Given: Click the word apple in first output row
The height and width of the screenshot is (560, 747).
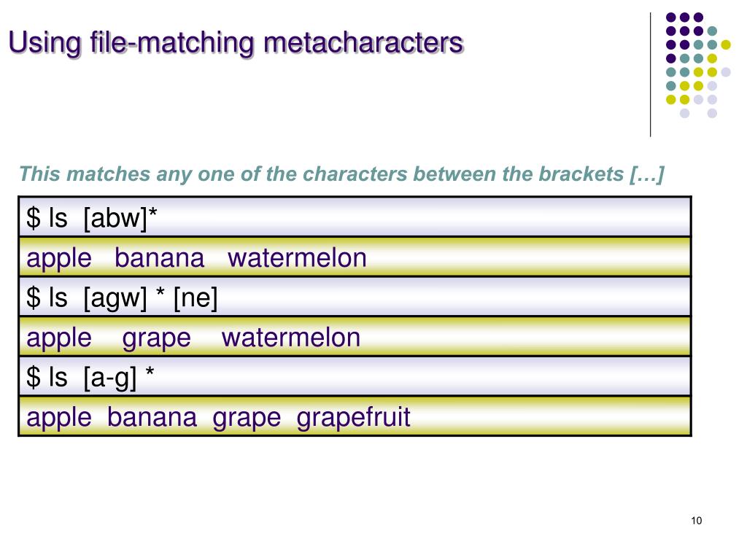Looking at the screenshot, I should tap(59, 259).
